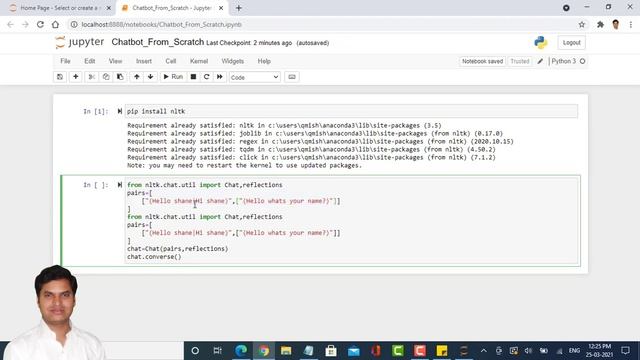Open the green Camtasia icon in taskbar
The height and width of the screenshot is (360, 640).
[398, 351]
